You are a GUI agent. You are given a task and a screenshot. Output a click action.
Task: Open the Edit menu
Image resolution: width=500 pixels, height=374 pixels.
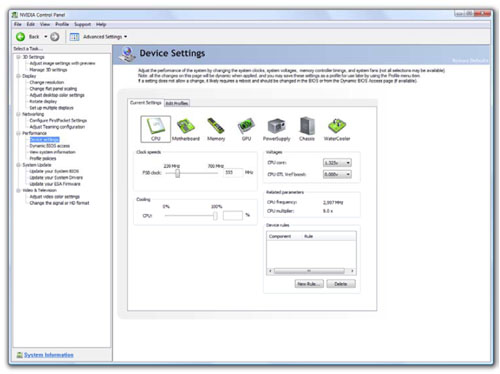tap(31, 24)
